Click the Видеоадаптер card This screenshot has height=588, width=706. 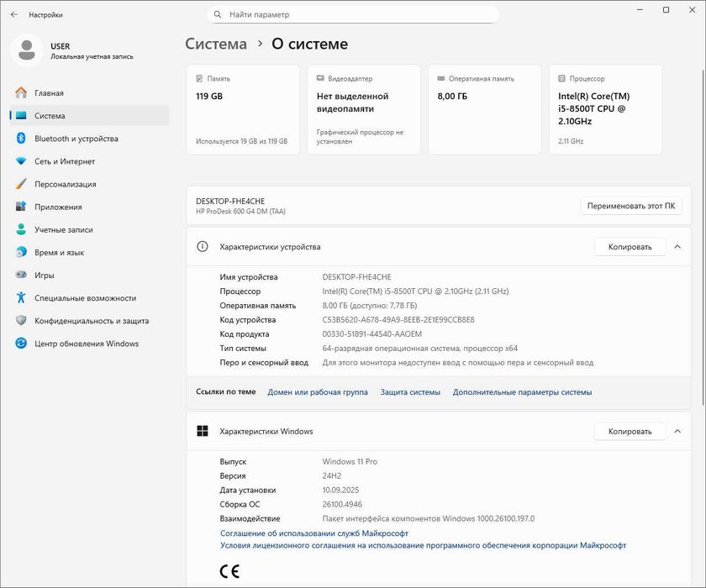click(x=364, y=109)
